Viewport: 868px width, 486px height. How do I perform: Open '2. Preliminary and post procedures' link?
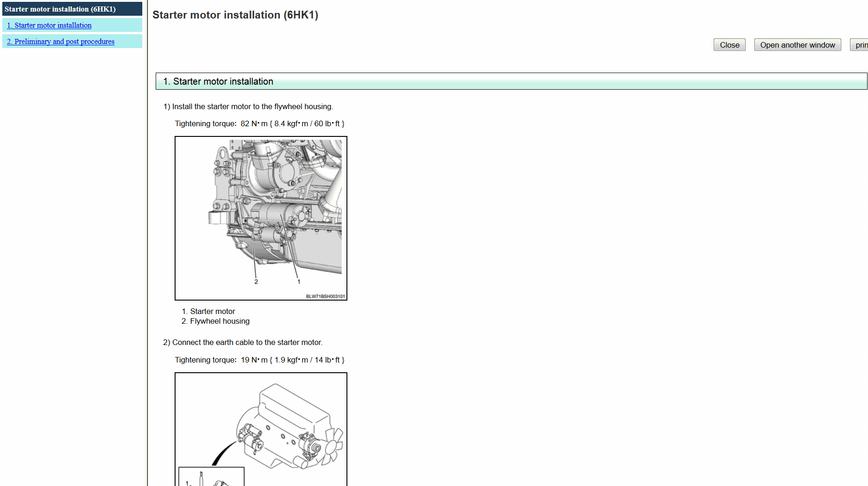61,42
